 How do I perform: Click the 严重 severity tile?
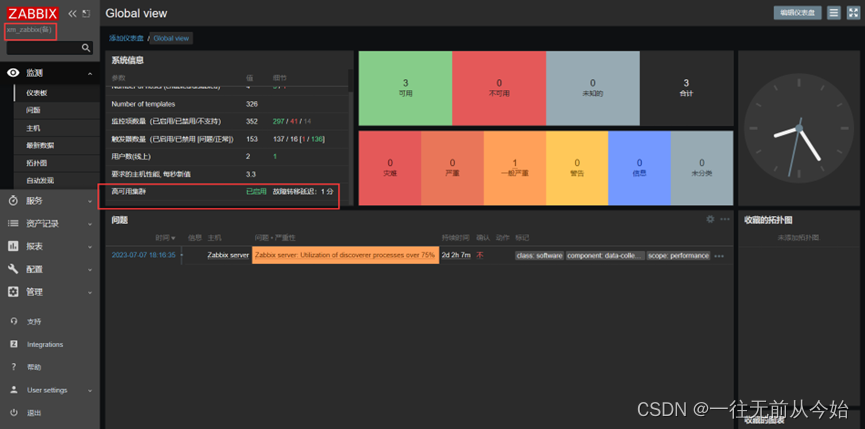tap(452, 168)
